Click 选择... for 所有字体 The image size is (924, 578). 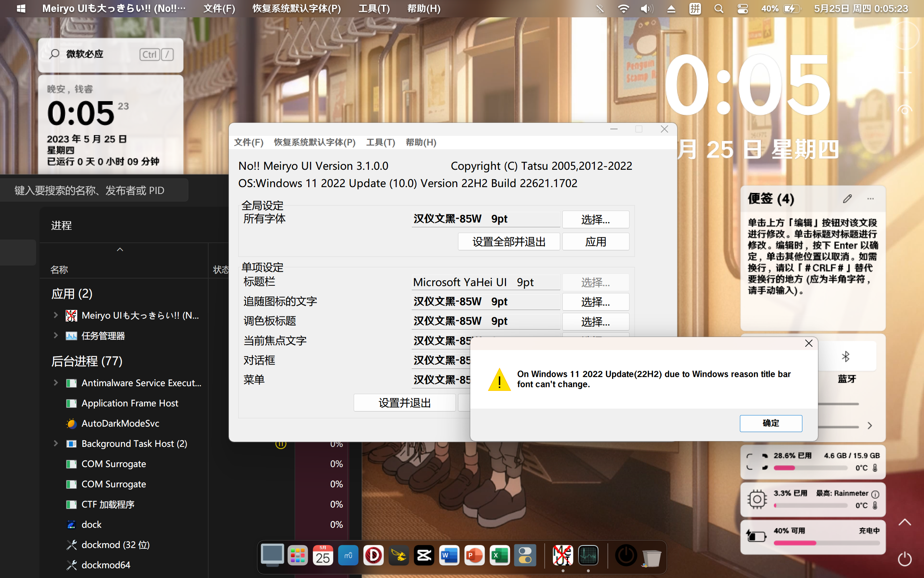(x=596, y=219)
